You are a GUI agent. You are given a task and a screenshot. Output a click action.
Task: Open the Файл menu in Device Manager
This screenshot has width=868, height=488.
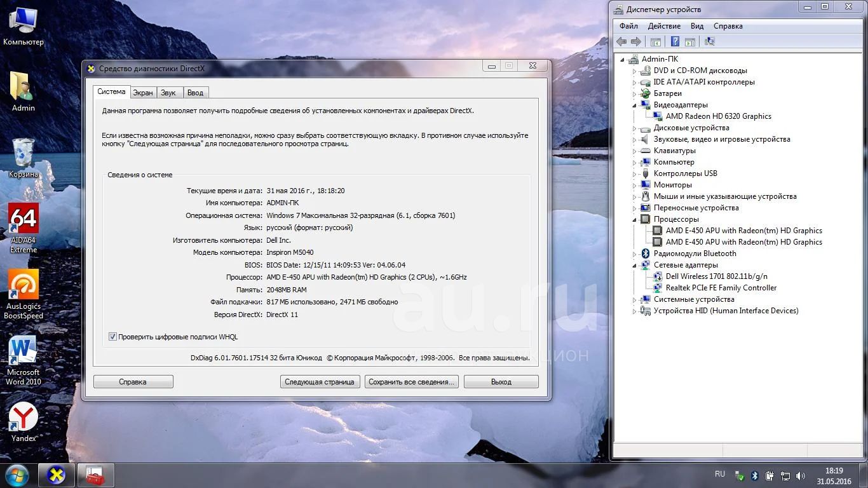[628, 26]
